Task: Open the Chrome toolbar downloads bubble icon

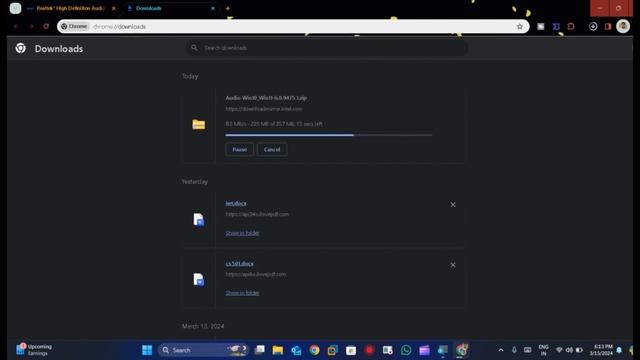Action: coord(593,27)
